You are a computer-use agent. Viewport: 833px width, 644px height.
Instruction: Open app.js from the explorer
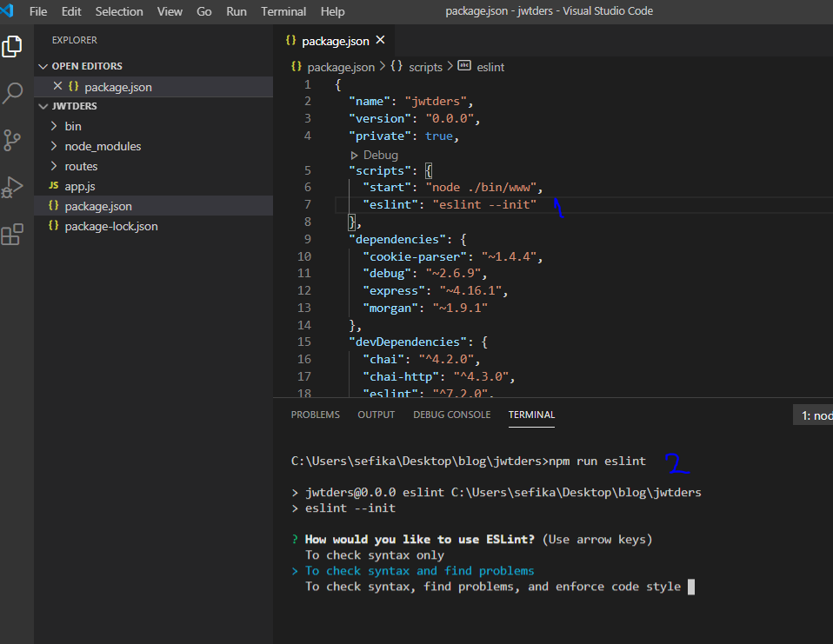(x=154, y=186)
